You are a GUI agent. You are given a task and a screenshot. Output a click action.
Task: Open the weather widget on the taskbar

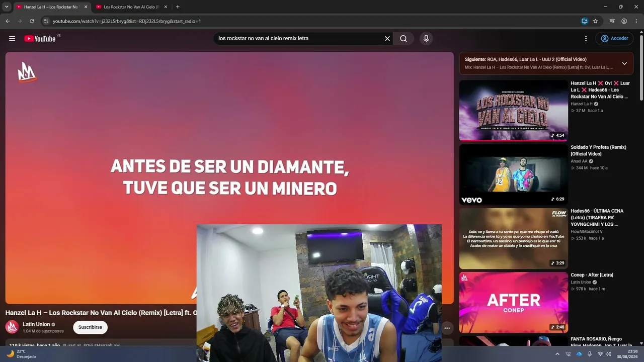(21, 354)
